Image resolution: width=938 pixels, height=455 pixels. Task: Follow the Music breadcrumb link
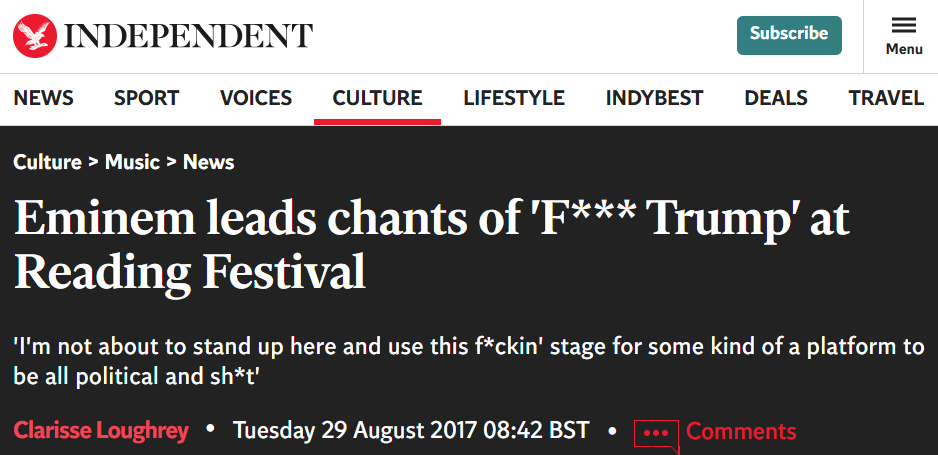pyautogui.click(x=132, y=162)
